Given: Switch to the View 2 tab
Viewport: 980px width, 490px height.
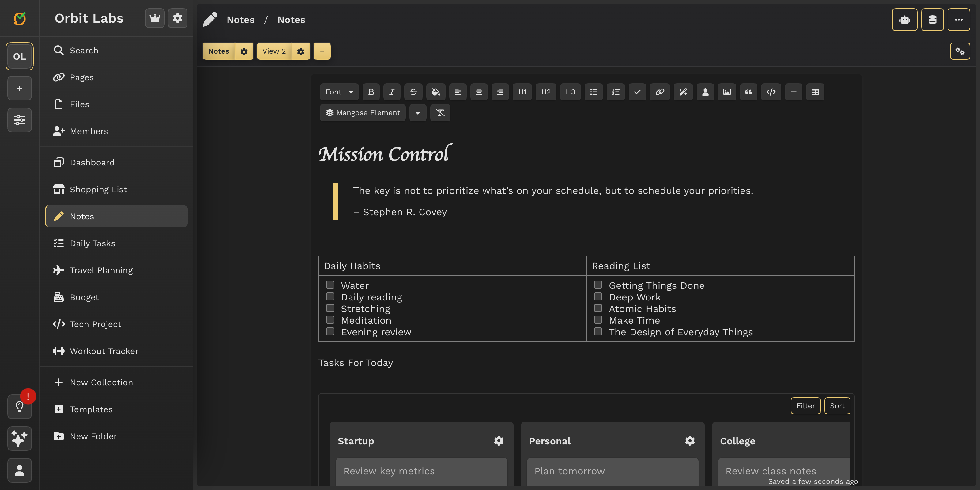Looking at the screenshot, I should pos(274,51).
